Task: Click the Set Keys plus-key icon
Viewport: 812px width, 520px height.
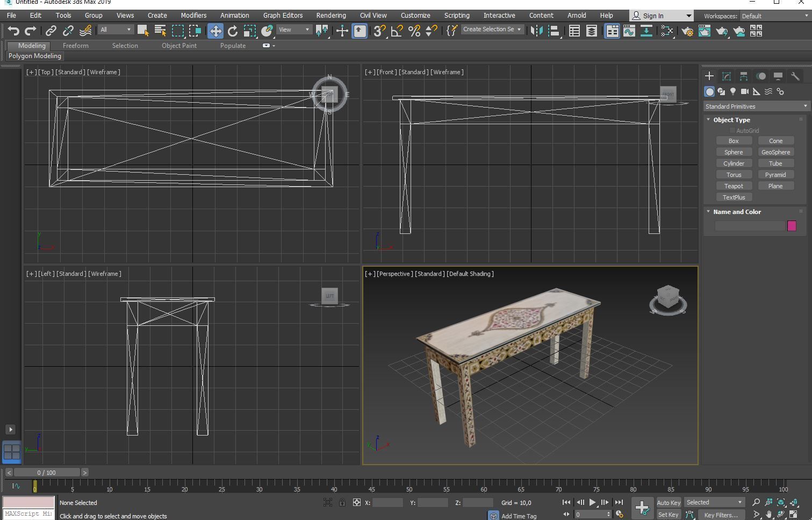Action: click(x=642, y=507)
